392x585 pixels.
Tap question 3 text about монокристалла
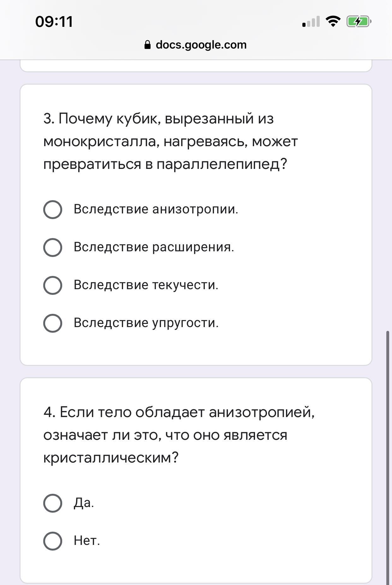pyautogui.click(x=170, y=141)
